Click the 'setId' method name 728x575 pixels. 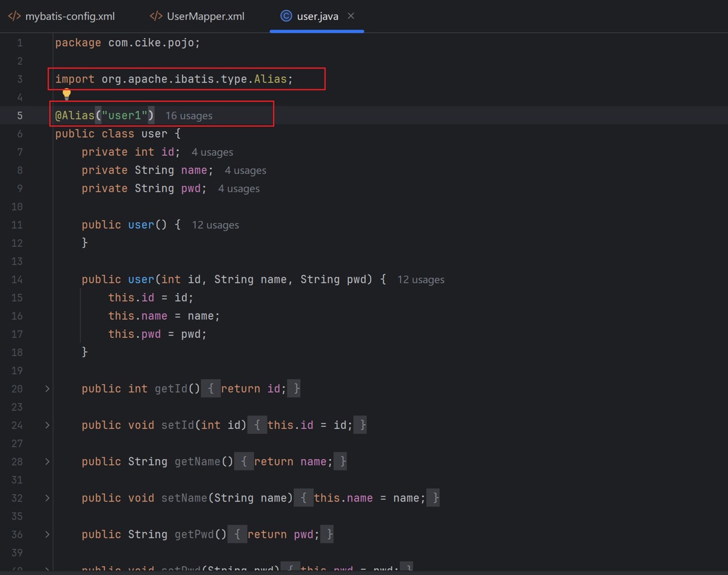[x=178, y=425]
